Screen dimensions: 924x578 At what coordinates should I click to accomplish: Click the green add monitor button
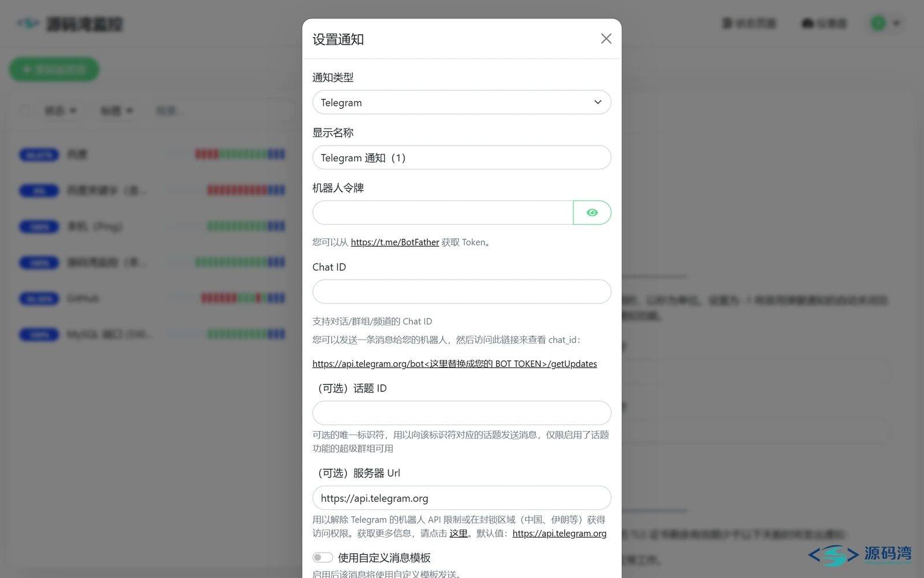(54, 70)
